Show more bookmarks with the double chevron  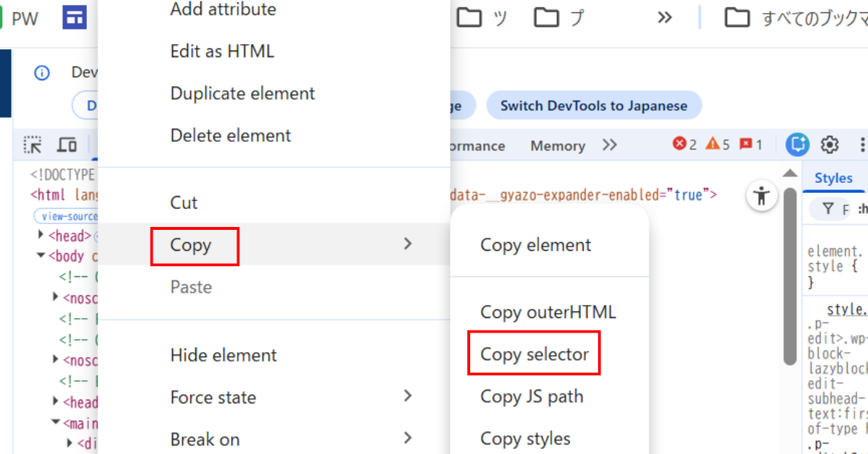coord(665,18)
